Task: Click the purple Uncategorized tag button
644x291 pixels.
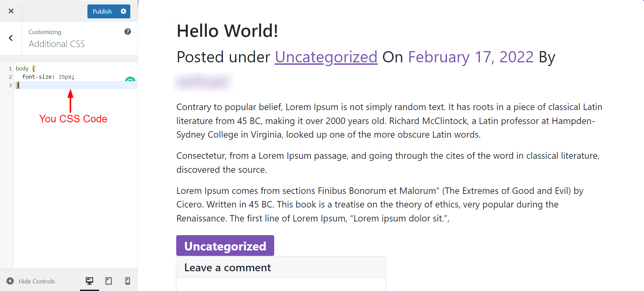Action: pyautogui.click(x=225, y=246)
